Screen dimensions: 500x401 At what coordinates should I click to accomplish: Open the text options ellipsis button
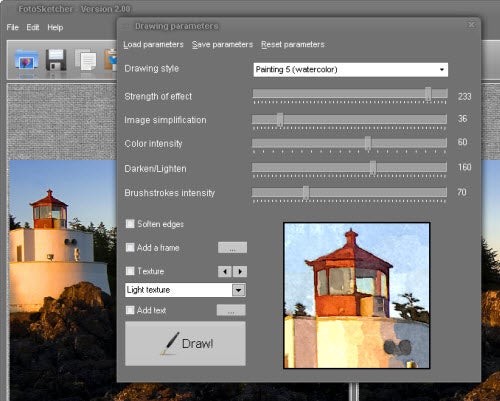[x=231, y=310]
